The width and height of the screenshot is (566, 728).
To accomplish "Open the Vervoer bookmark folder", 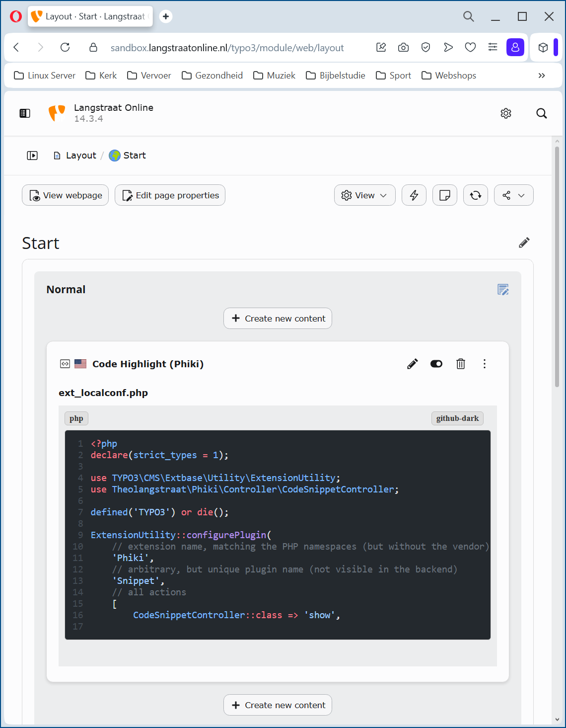I will (x=149, y=76).
